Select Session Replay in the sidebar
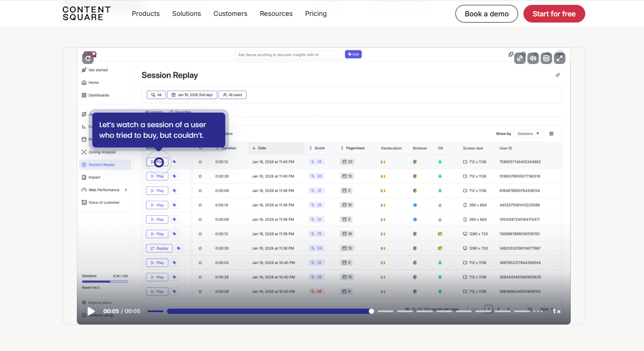The width and height of the screenshot is (644, 351). click(105, 165)
